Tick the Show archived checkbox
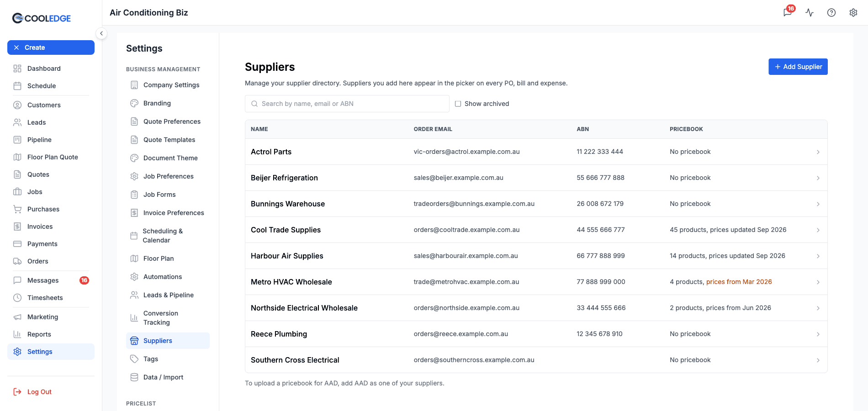Viewport: 868px width, 411px height. [x=458, y=104]
